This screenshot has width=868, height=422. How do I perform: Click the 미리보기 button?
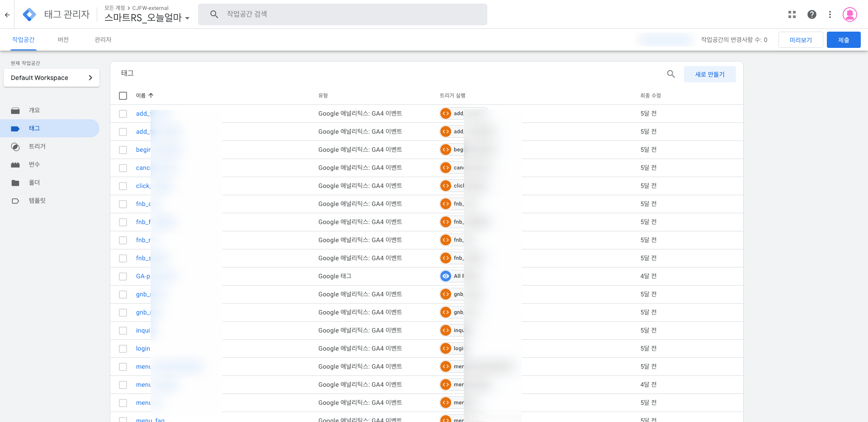click(800, 40)
